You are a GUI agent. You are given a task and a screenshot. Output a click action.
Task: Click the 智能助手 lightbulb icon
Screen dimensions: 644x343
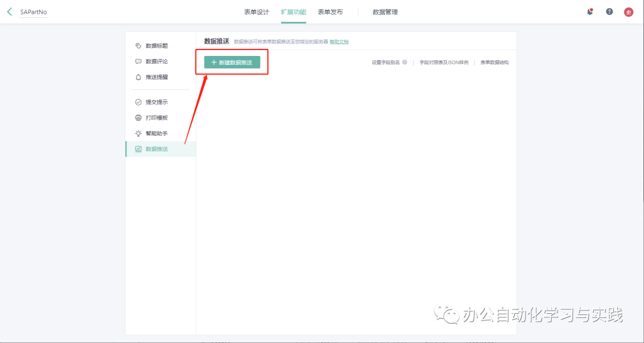[138, 133]
